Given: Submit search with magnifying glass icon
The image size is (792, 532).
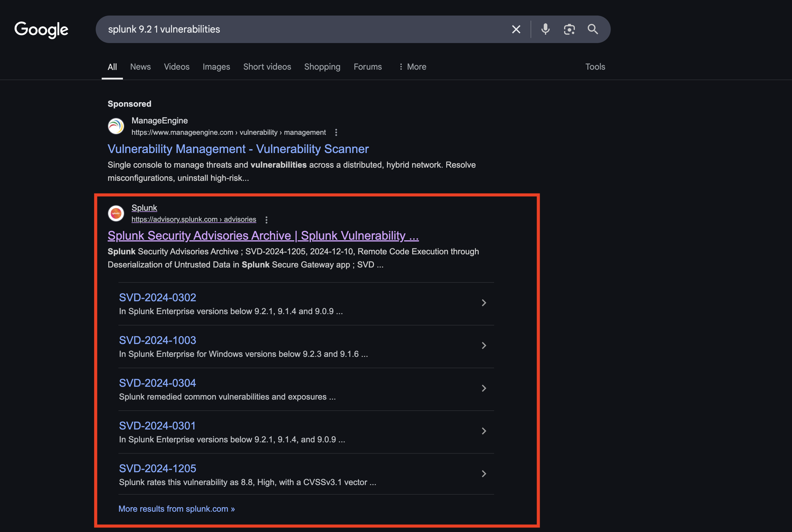Looking at the screenshot, I should pos(593,29).
